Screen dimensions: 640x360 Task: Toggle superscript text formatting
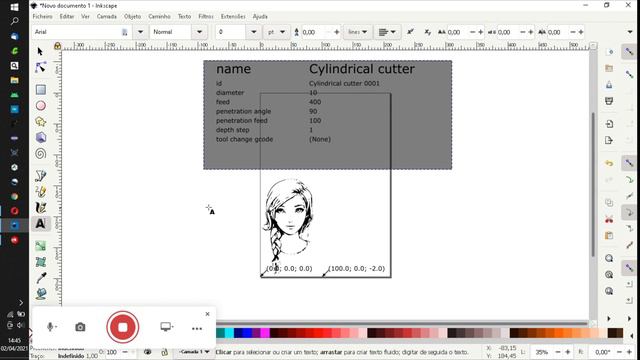411,32
